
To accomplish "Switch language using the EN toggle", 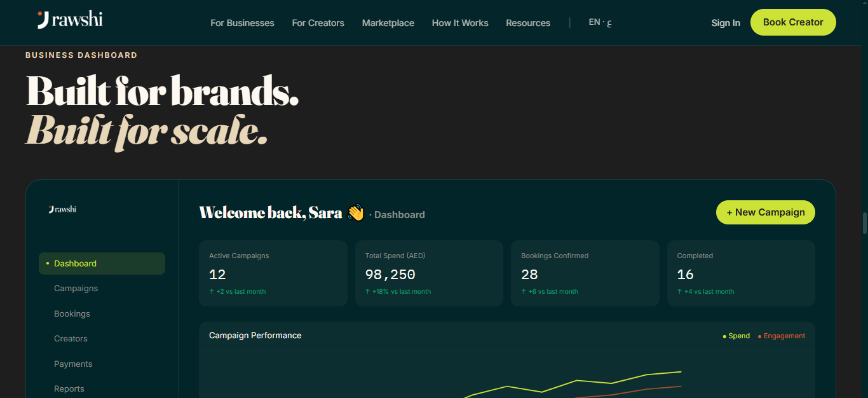I will point(600,22).
